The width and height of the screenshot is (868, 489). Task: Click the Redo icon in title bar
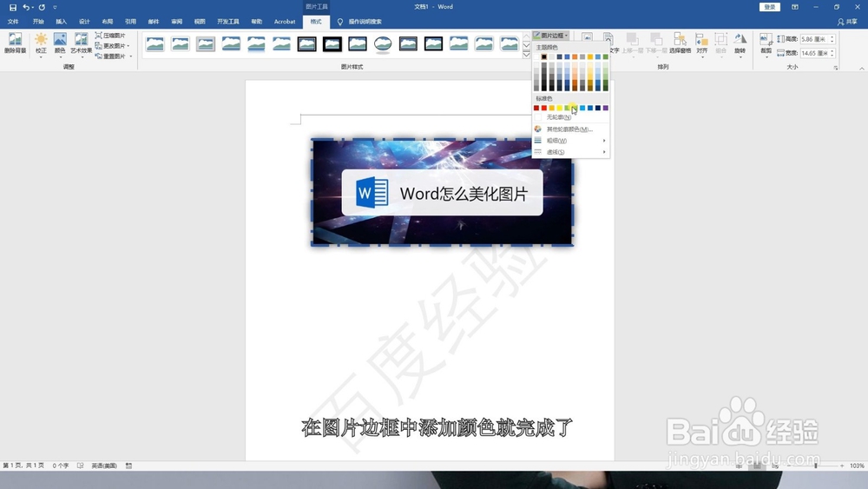[x=42, y=7]
